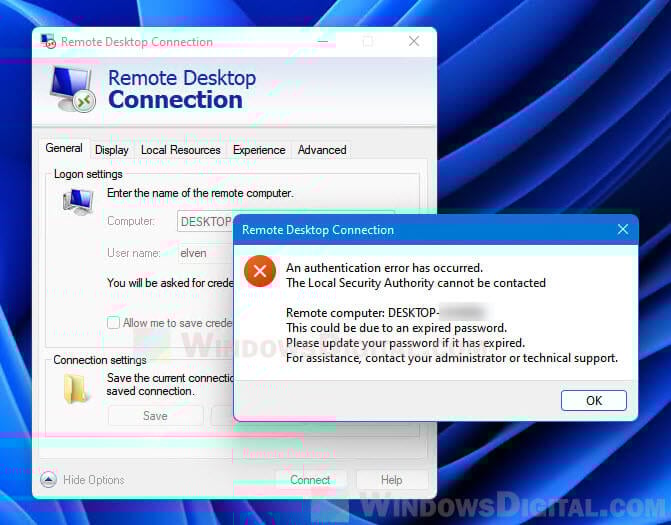Click the User name value elven
Screen dimensions: 671x525
pyautogui.click(x=193, y=253)
